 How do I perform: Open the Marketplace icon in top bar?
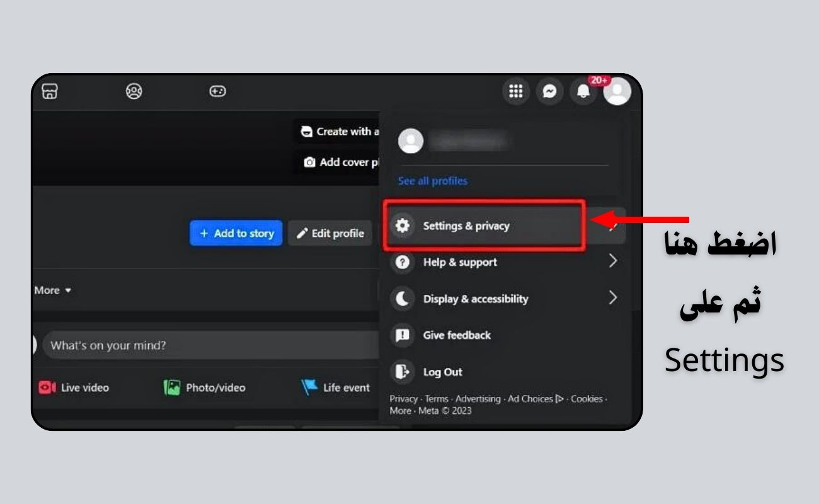50,91
